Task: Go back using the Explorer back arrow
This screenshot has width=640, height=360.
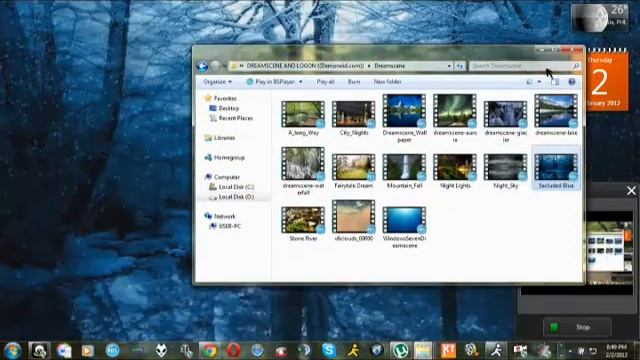Action: click(x=202, y=66)
